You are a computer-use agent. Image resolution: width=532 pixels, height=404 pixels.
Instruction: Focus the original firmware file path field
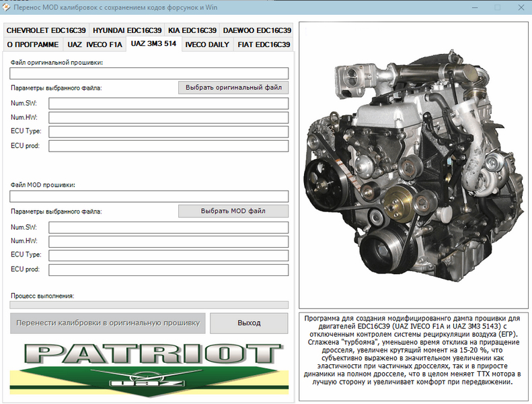coord(149,73)
